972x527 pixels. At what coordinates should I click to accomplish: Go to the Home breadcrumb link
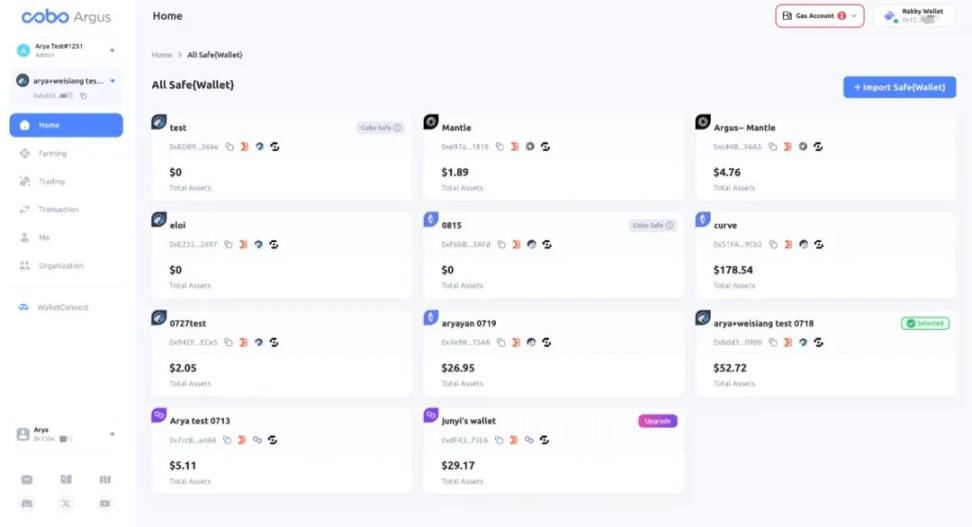tap(162, 55)
